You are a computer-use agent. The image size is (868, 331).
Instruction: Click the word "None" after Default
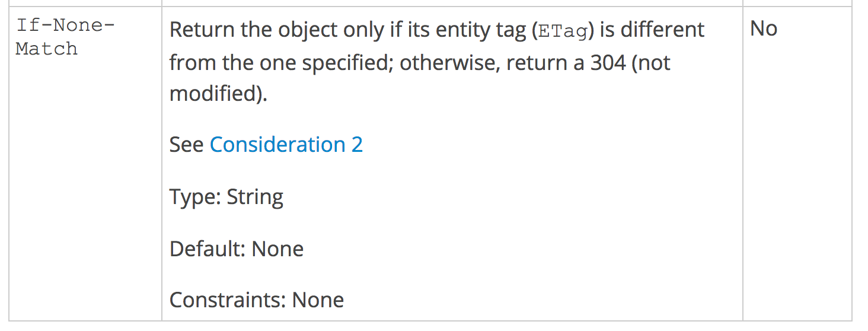pyautogui.click(x=277, y=249)
